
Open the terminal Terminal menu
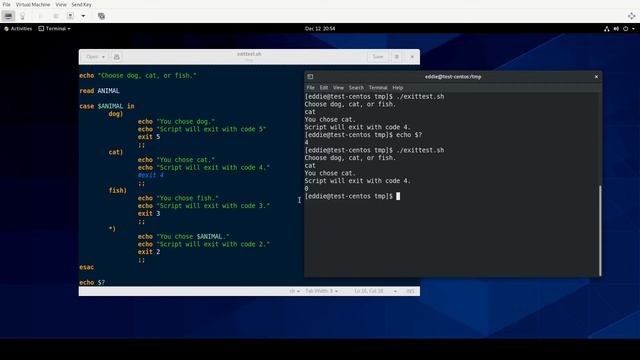tap(378, 88)
